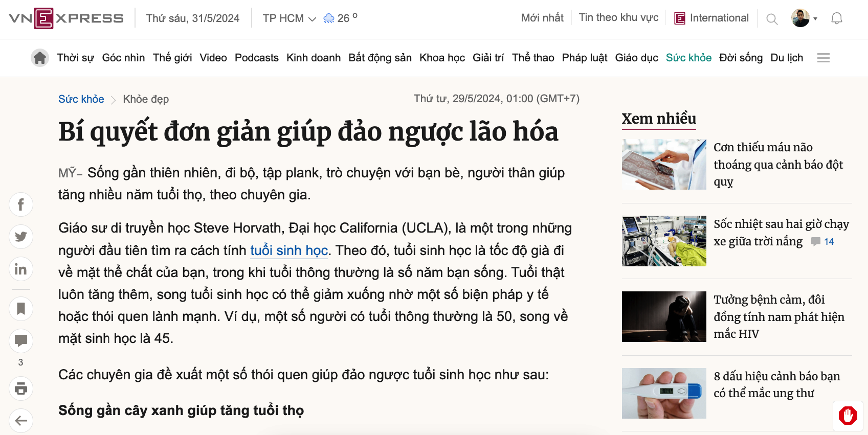Open the comments bubble icon
The width and height of the screenshot is (868, 435).
click(21, 341)
